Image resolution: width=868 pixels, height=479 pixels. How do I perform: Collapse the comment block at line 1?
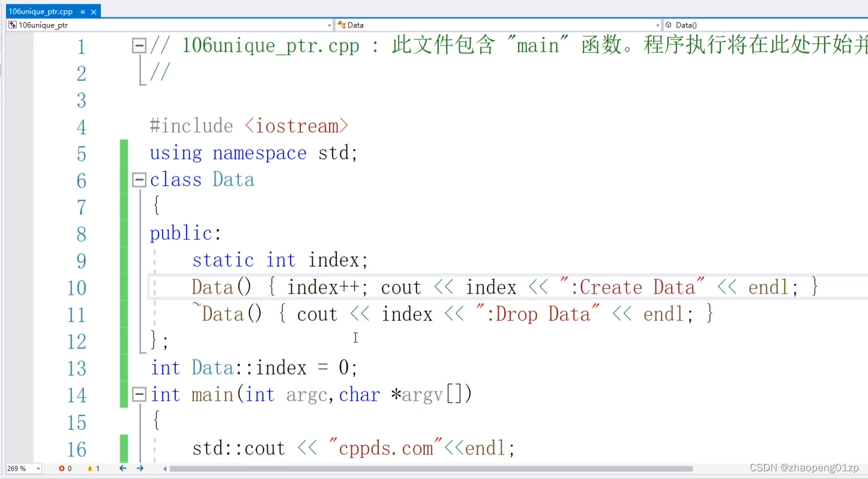[139, 46]
